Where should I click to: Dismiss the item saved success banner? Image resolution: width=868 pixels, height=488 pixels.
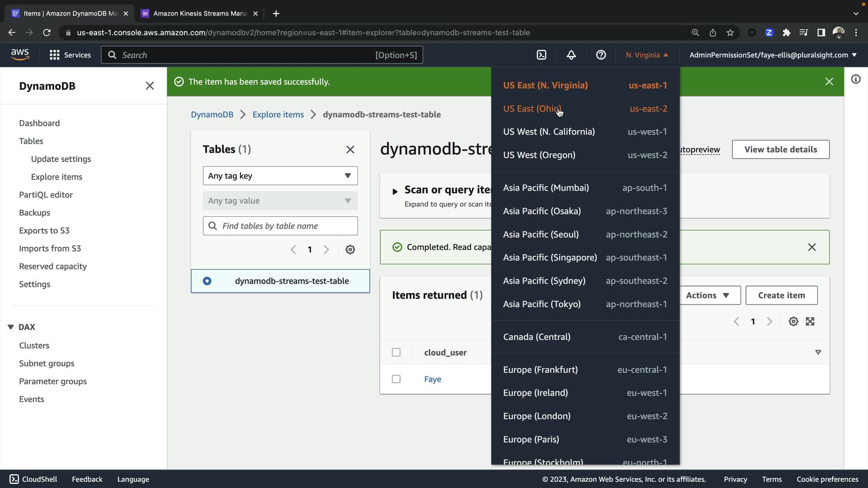click(x=829, y=82)
